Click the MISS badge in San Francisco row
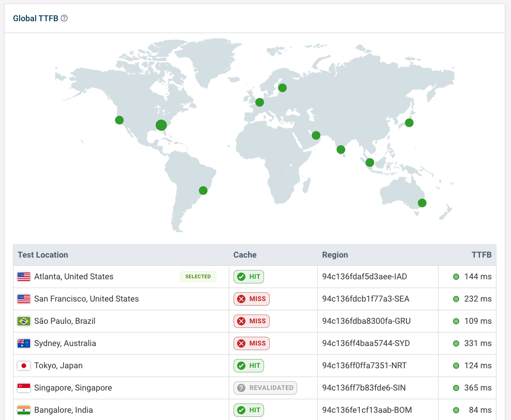 (251, 299)
